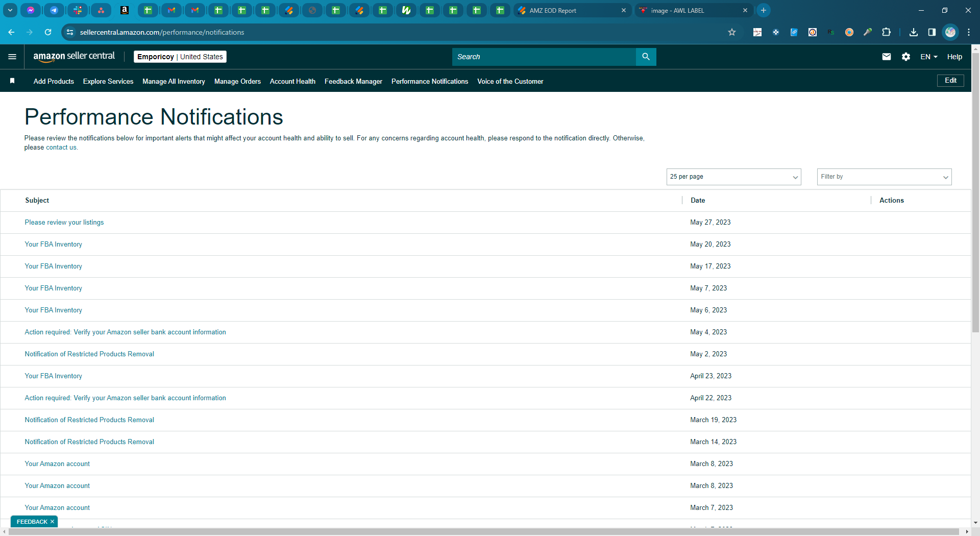The height and width of the screenshot is (536, 980).
Task: Switch to the Messenger pinned tab
Action: tap(31, 10)
